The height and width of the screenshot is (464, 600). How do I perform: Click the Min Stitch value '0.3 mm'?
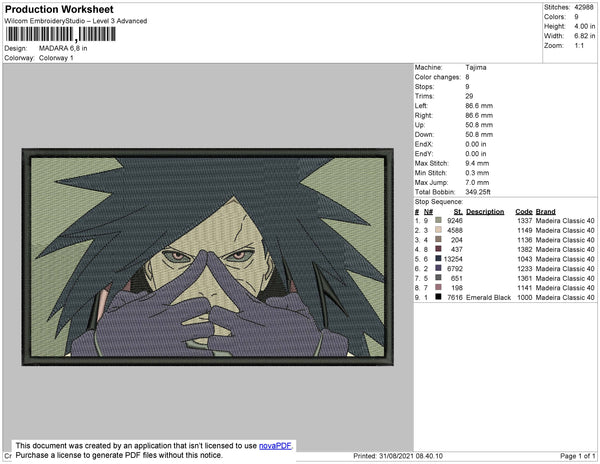click(x=477, y=173)
